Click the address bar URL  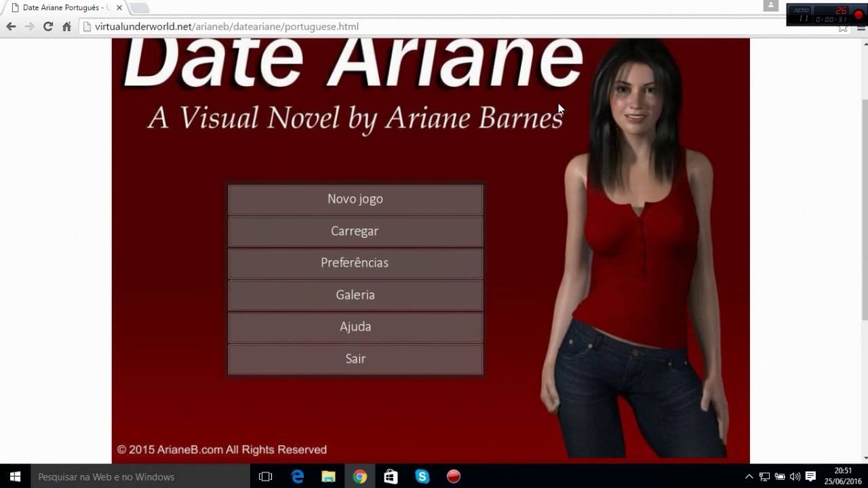[226, 26]
